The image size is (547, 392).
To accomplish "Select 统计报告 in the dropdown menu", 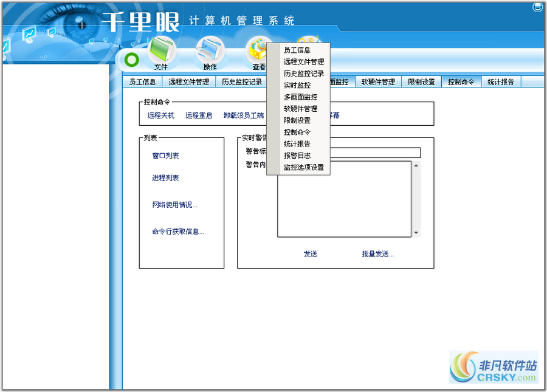I will click(298, 143).
